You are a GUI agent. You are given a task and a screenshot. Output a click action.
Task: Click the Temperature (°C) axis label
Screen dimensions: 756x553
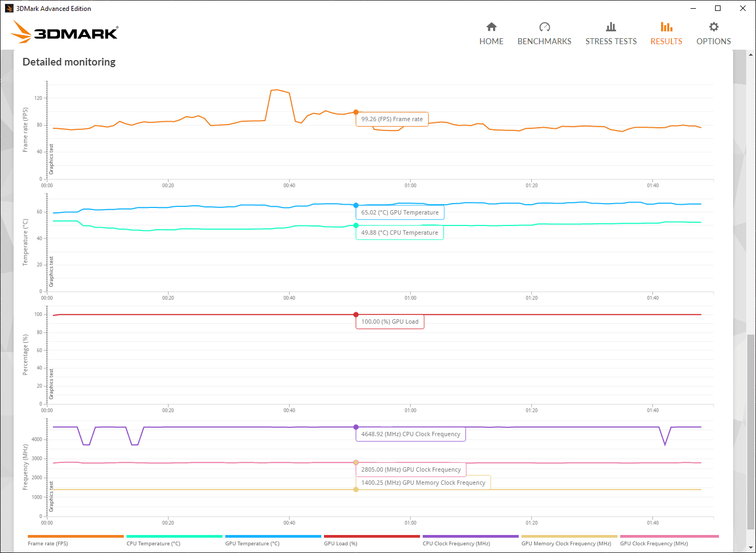tap(25, 242)
